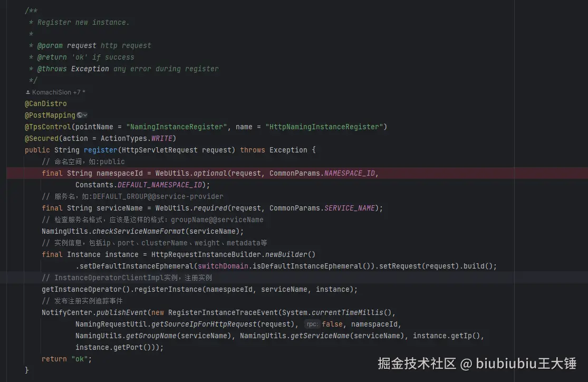Image resolution: width=588 pixels, height=382 pixels.
Task: Click the register method name
Action: (x=101, y=150)
